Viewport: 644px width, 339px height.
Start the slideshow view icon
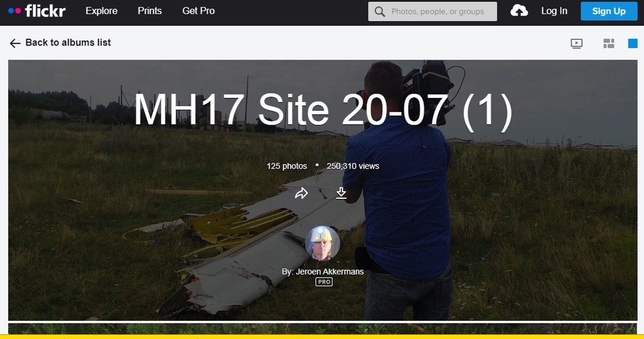click(x=576, y=44)
